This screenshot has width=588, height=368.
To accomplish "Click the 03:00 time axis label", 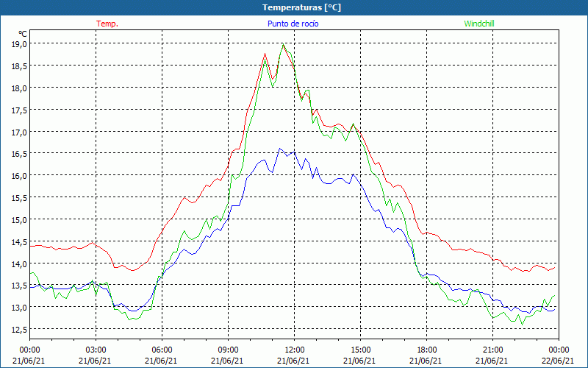I will click(96, 350).
